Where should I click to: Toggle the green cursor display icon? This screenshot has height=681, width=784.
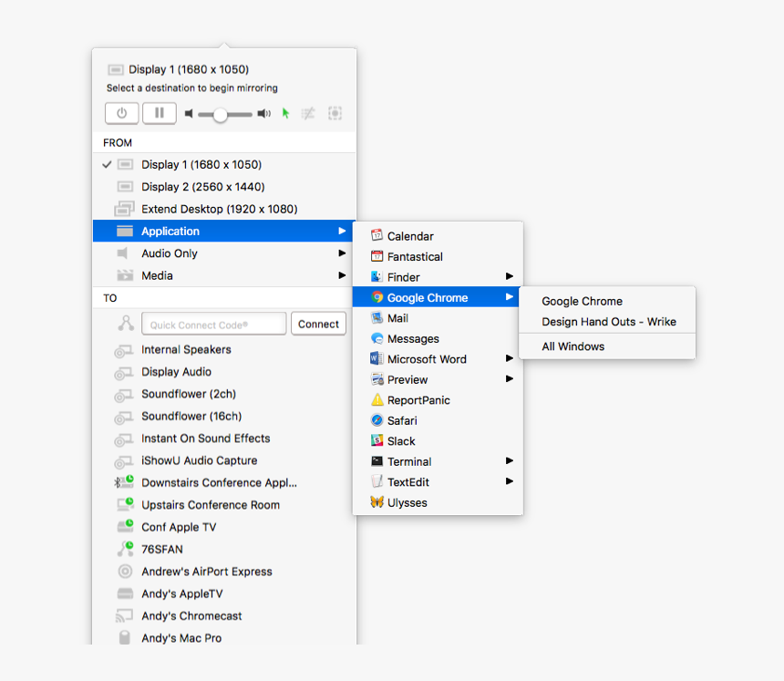coord(285,113)
